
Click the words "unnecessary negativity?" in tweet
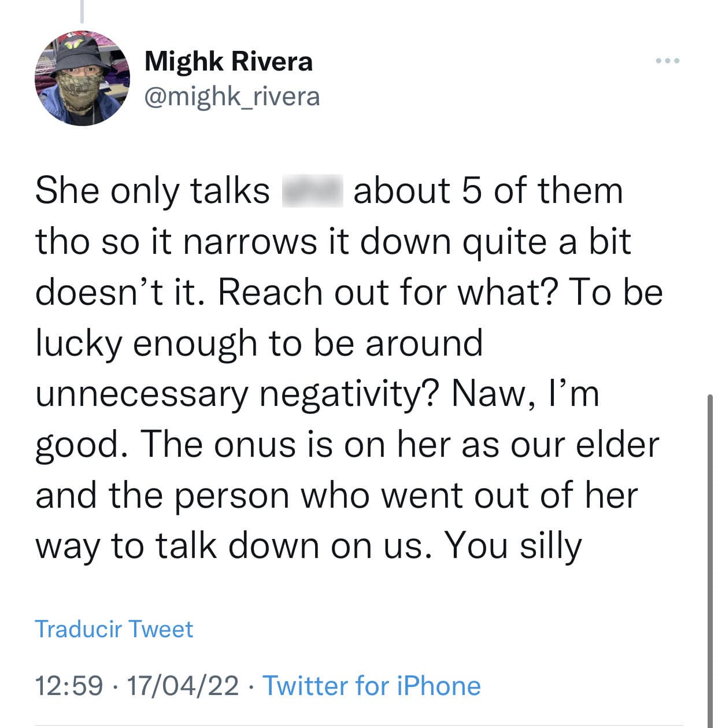tap(239, 394)
